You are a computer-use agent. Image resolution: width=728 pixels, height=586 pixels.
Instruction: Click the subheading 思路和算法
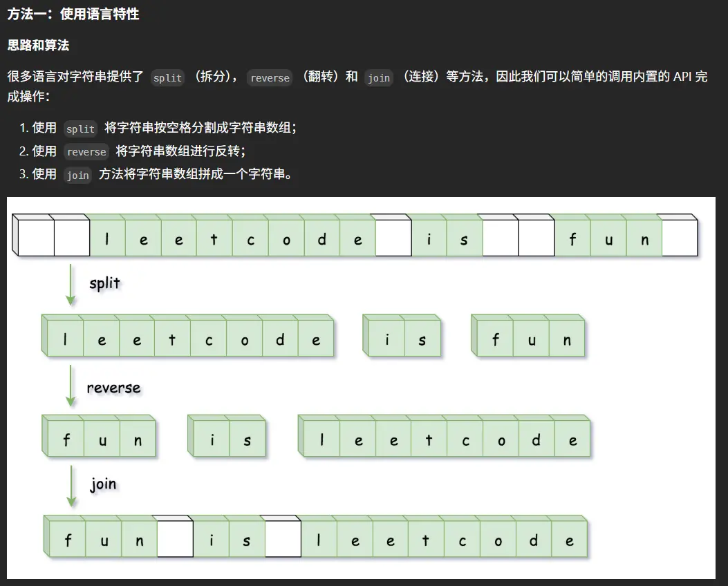coord(38,46)
